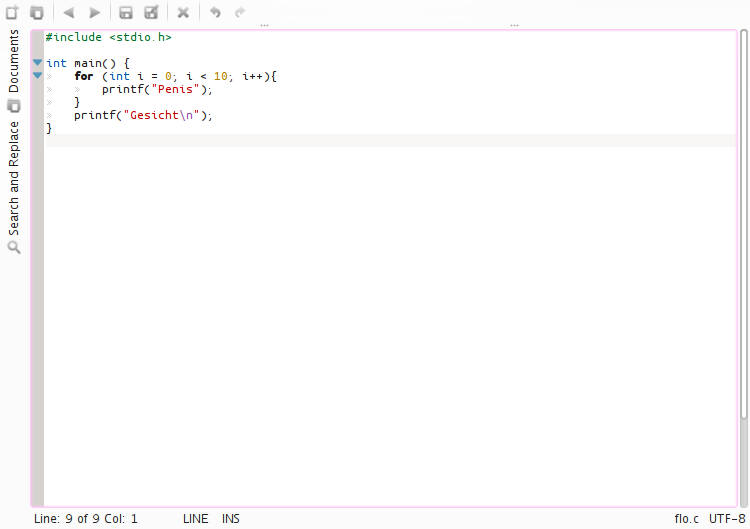Viewport: 750px width, 529px height.
Task: Click the int main() declaration text
Action: [x=88, y=64]
